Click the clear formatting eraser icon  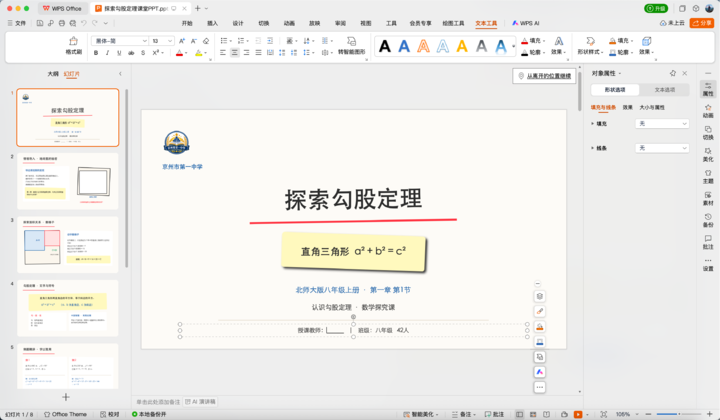coord(206,41)
